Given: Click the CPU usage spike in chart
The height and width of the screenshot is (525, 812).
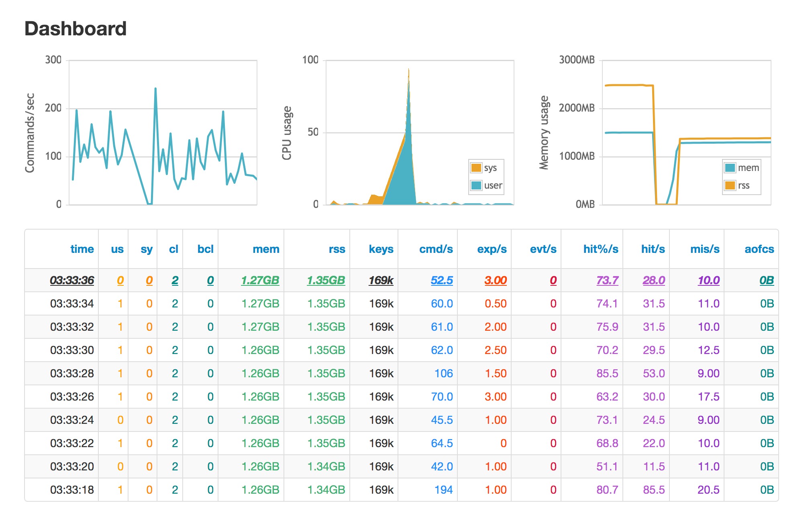Looking at the screenshot, I should pyautogui.click(x=408, y=120).
